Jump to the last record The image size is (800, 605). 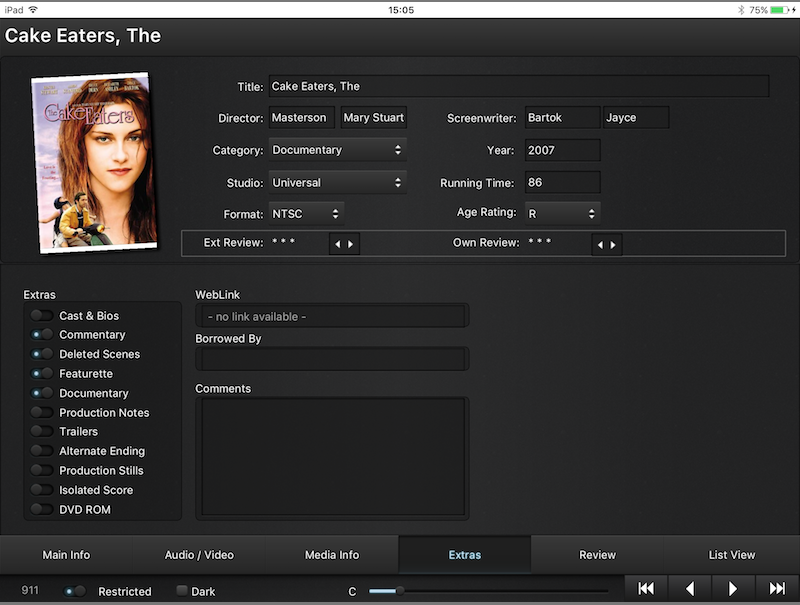click(777, 589)
